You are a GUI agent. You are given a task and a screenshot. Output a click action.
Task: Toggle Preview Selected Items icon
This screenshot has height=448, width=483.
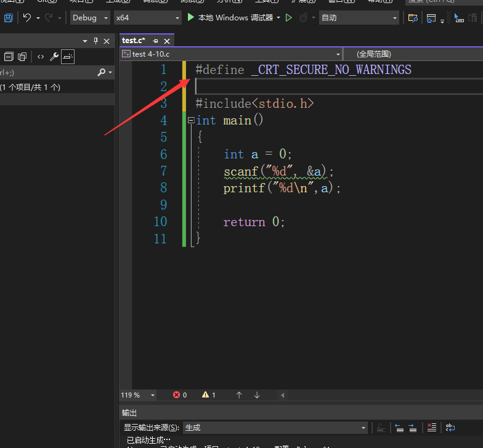68,57
